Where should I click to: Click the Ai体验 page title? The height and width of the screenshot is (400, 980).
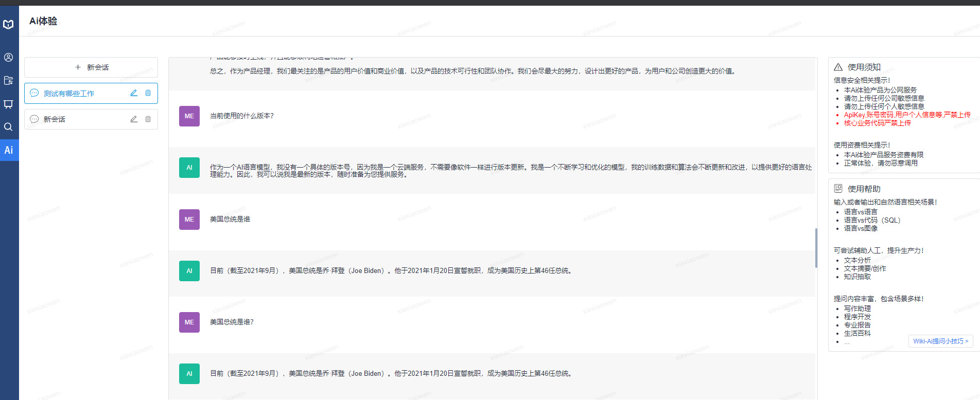pyautogui.click(x=43, y=21)
